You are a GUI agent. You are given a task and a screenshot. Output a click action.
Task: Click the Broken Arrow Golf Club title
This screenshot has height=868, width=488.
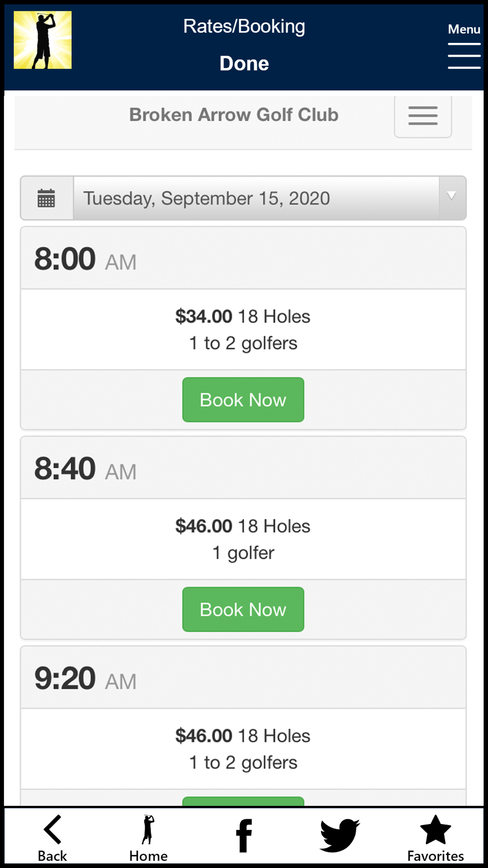[x=234, y=115]
